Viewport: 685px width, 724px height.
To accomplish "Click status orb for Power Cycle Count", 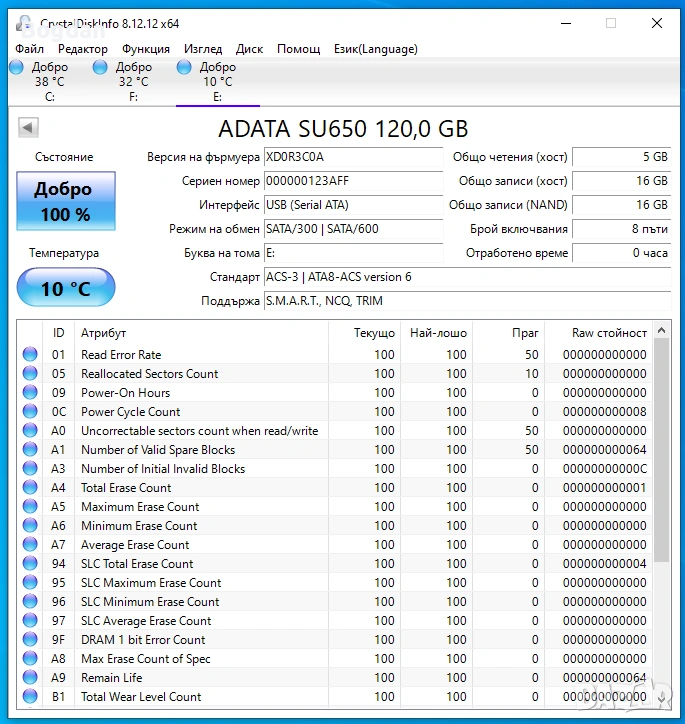I will coord(30,412).
